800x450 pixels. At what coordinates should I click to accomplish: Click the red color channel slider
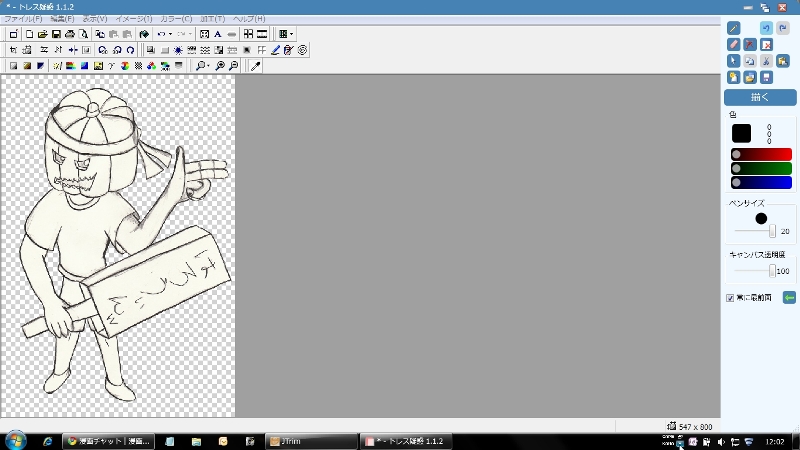761,155
